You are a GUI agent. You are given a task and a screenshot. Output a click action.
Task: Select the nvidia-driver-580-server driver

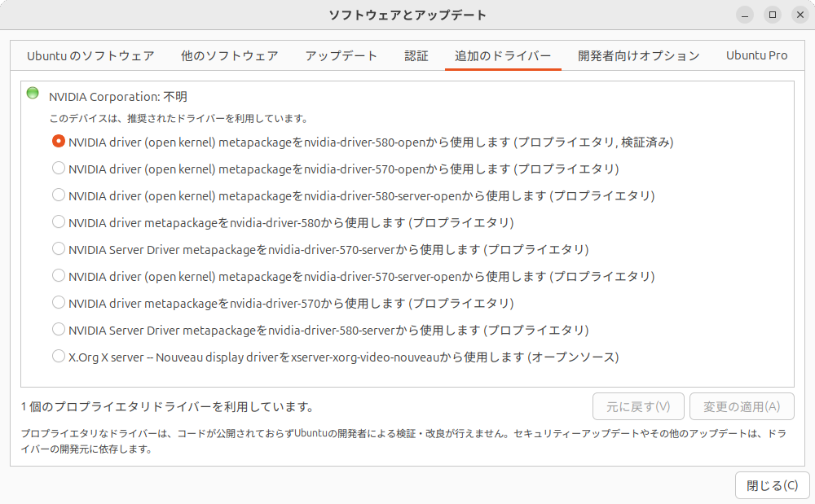point(58,329)
